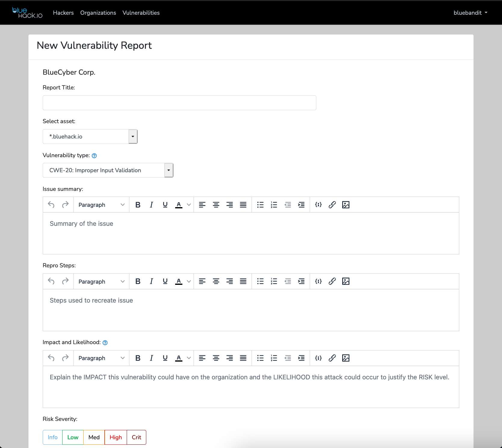Click into Repro Steps text area
502x448 pixels.
click(x=251, y=310)
